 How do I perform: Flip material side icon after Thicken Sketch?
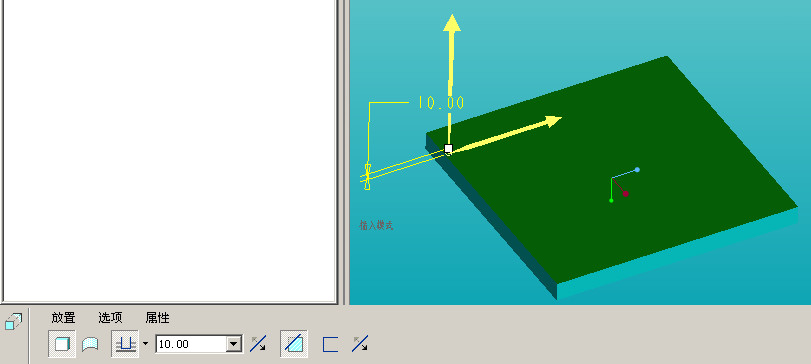(x=360, y=344)
